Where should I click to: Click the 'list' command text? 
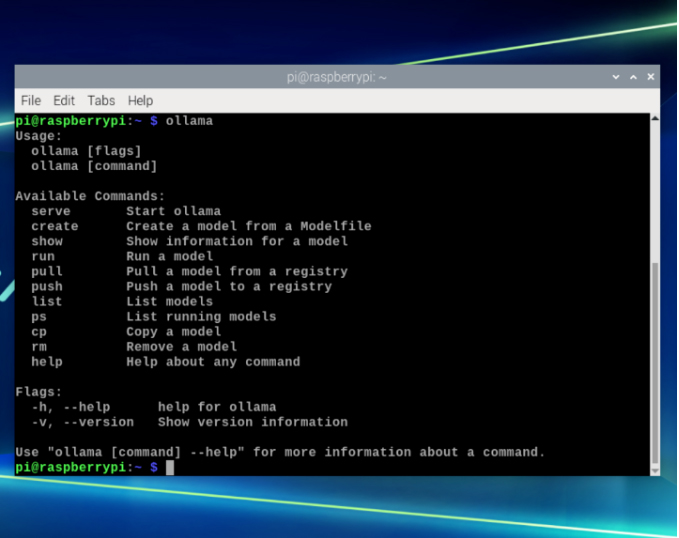pyautogui.click(x=47, y=301)
